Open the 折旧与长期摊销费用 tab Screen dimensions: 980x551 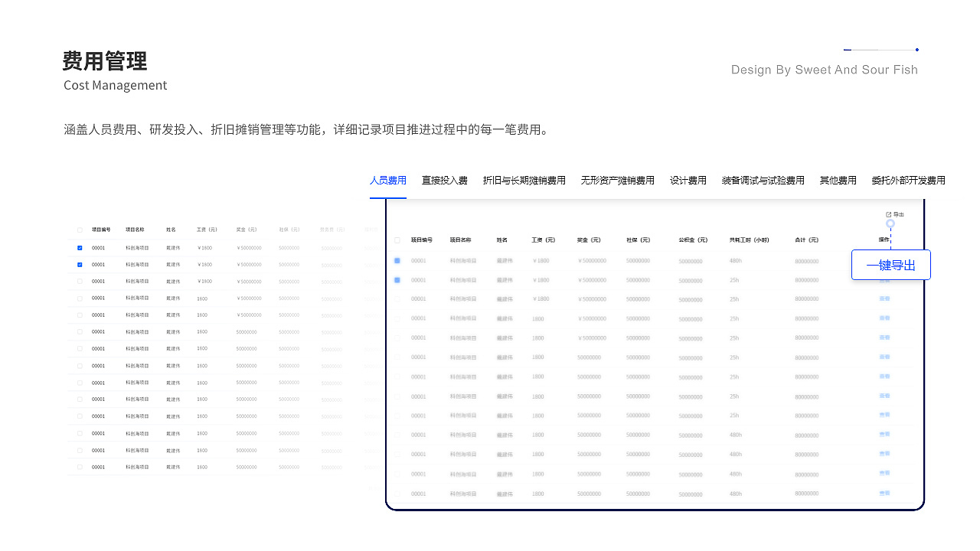click(524, 181)
